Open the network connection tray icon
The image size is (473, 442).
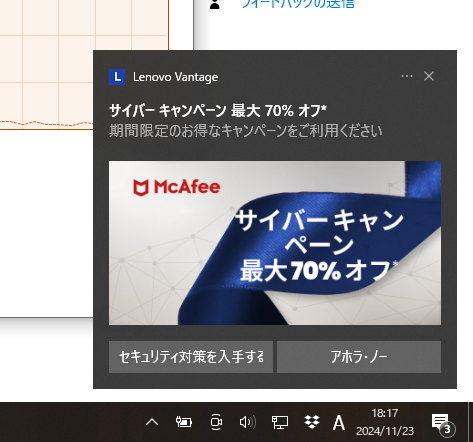280,422
